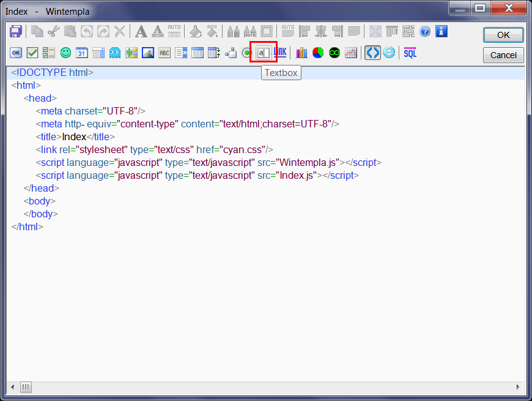The width and height of the screenshot is (532, 401).
Task: Click the checklist icon with two checkmarks
Action: coord(49,53)
